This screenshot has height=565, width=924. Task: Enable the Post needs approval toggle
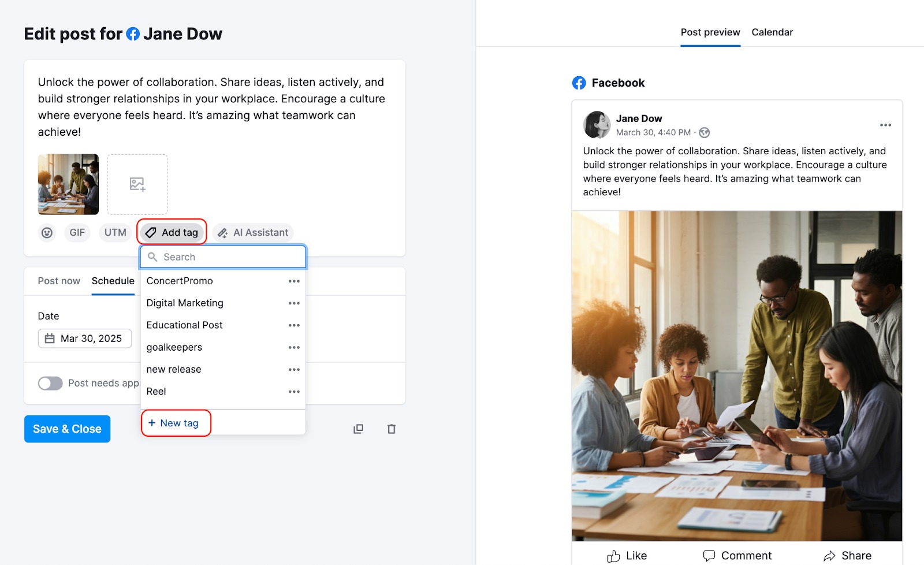[x=50, y=383]
